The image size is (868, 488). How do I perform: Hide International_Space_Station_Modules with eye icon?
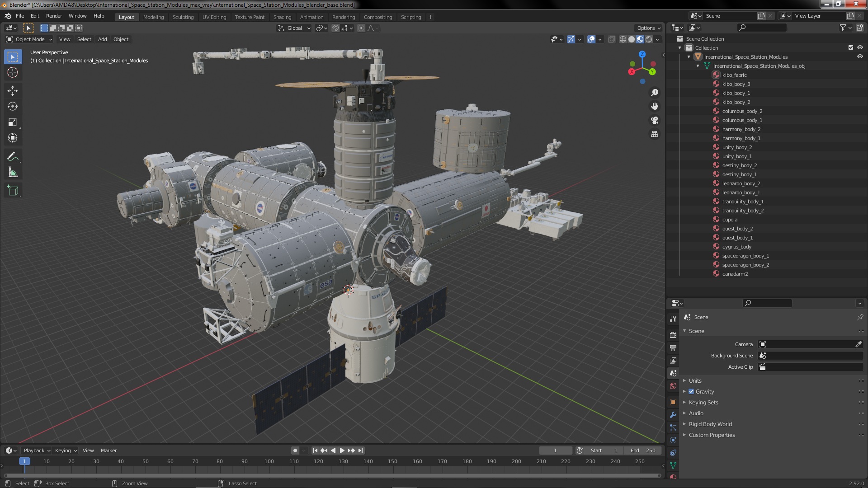[860, 56]
